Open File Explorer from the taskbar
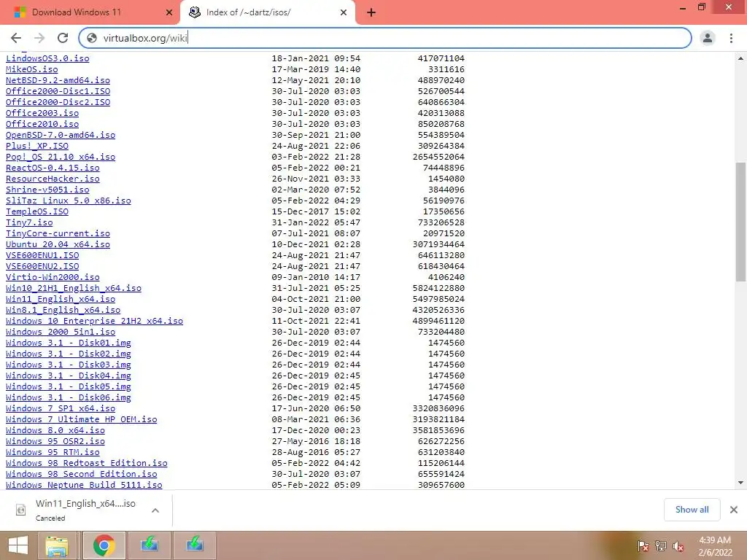 (x=57, y=545)
